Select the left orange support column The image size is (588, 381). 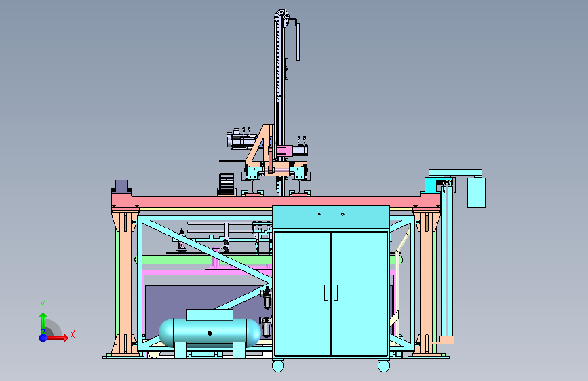click(x=125, y=283)
